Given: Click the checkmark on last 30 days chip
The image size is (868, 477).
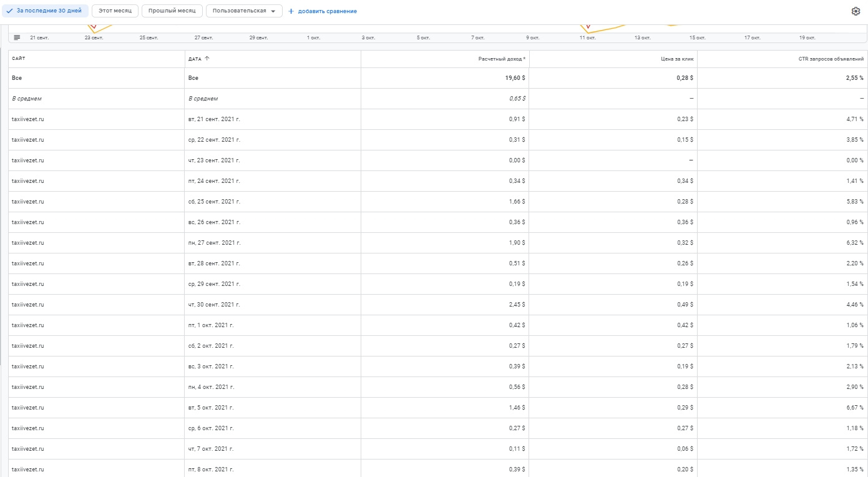Looking at the screenshot, I should click(10, 11).
